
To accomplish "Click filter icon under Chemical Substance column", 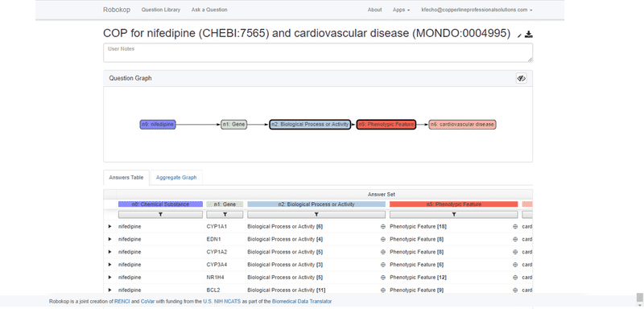I will click(x=160, y=215).
